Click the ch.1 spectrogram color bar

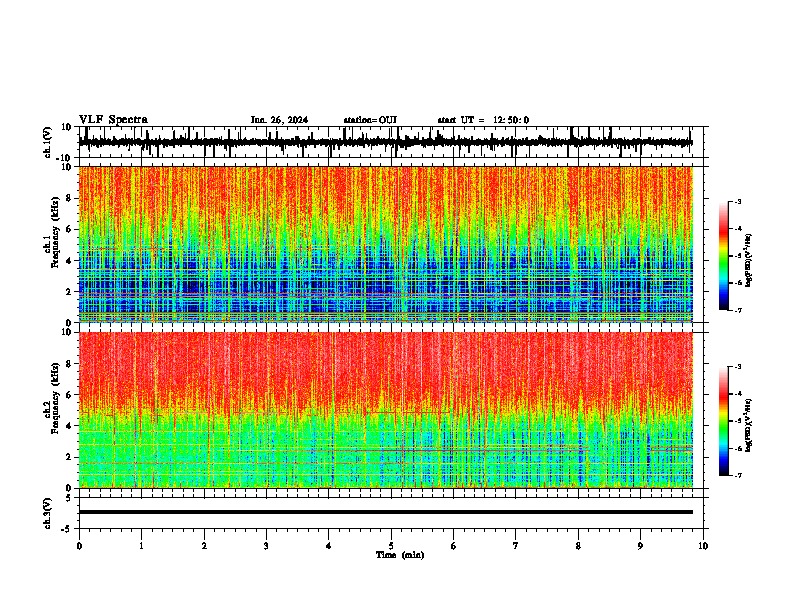tap(724, 256)
